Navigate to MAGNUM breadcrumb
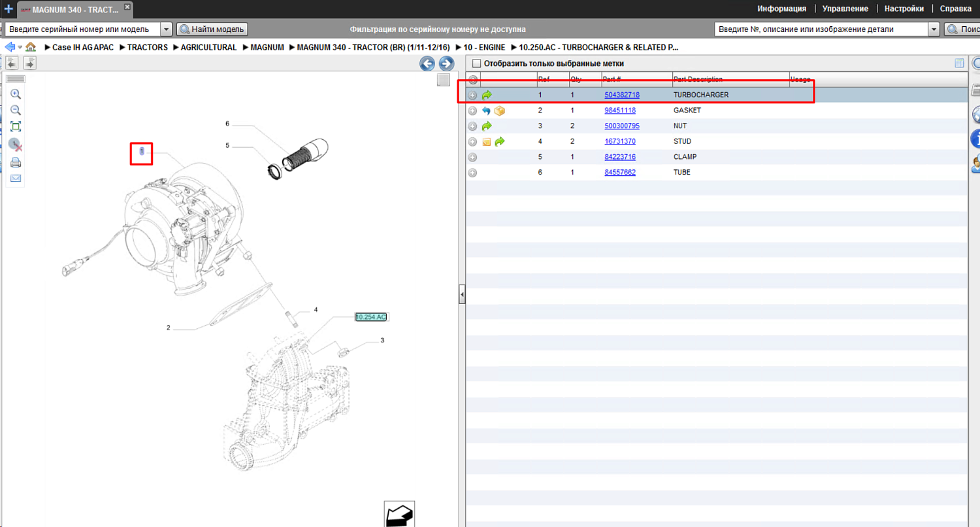 click(267, 48)
